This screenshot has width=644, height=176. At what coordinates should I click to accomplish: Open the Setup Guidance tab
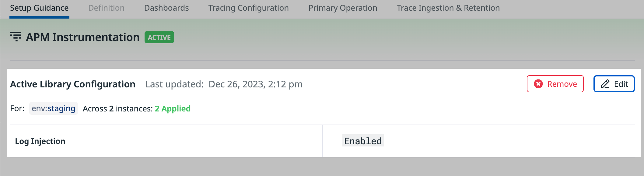click(39, 8)
